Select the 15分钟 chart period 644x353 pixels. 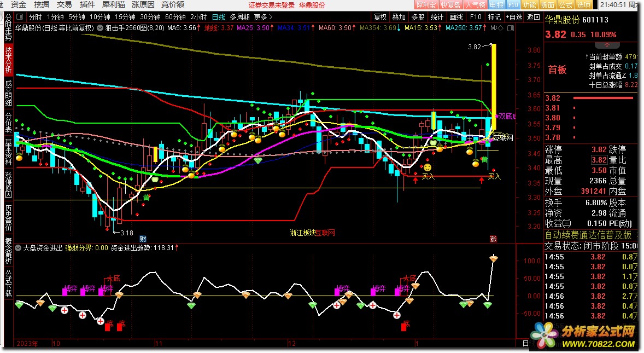pyautogui.click(x=125, y=17)
